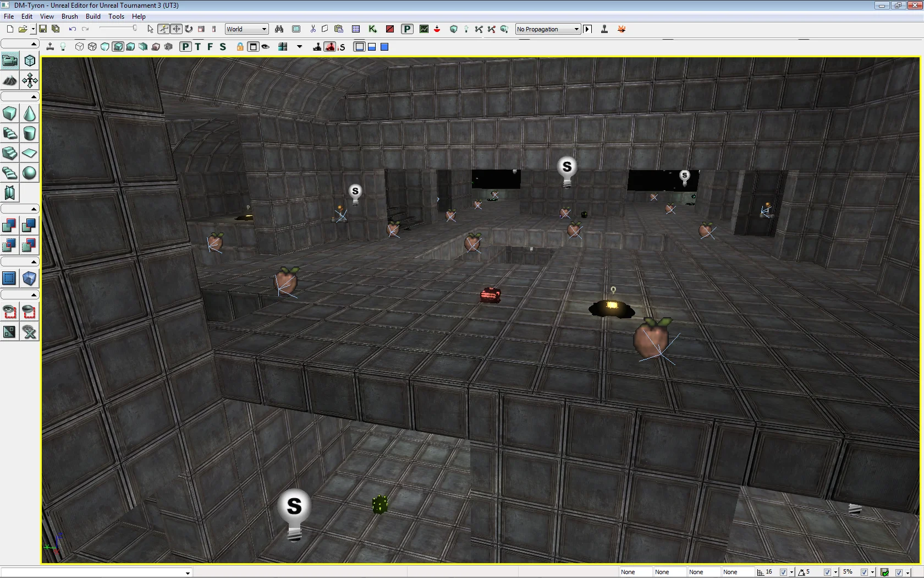Select Geometry mode cube tool
924x578 pixels.
[30, 61]
